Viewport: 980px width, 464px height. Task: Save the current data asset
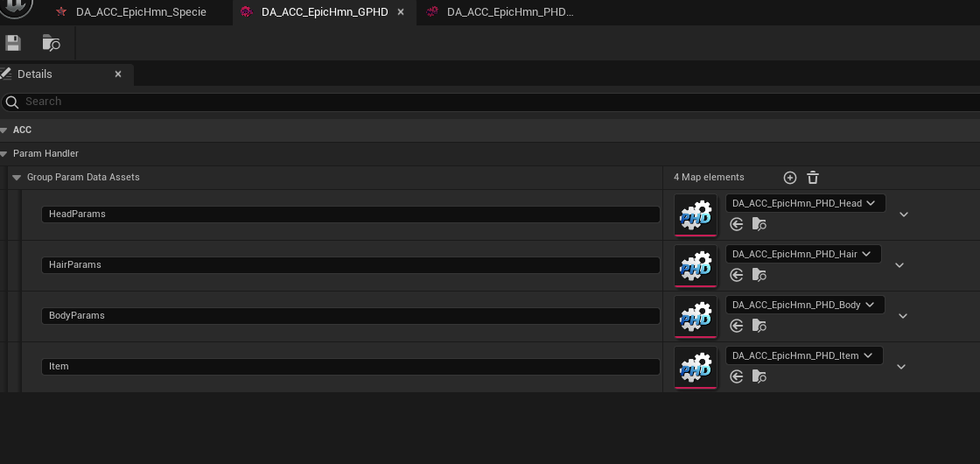[x=12, y=43]
